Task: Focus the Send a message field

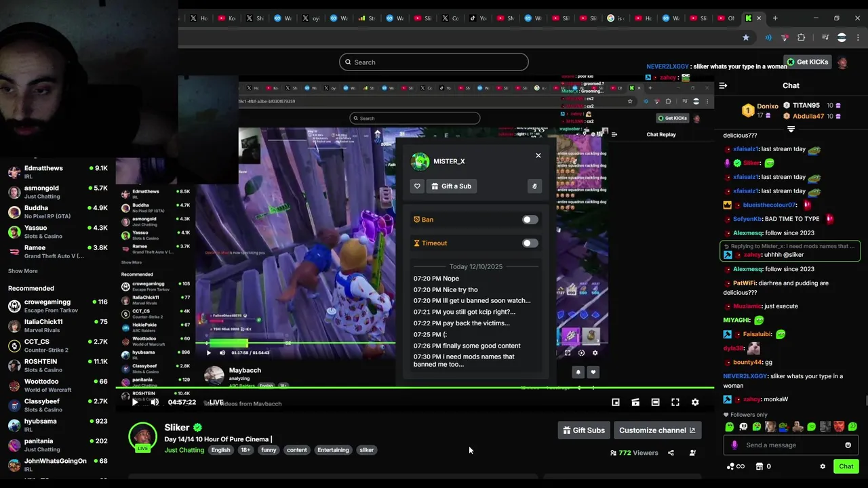Action: pos(791,445)
